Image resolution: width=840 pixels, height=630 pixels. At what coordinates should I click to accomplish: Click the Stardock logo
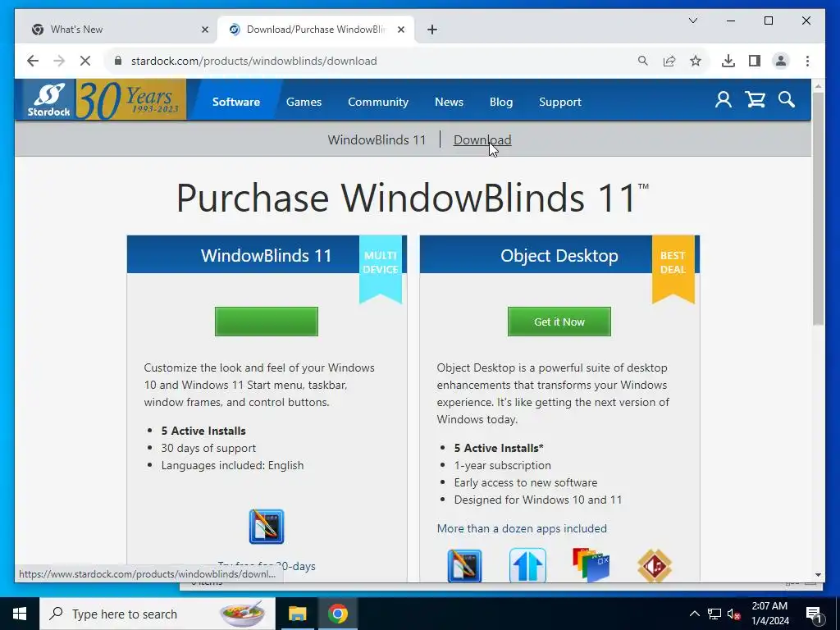point(48,99)
